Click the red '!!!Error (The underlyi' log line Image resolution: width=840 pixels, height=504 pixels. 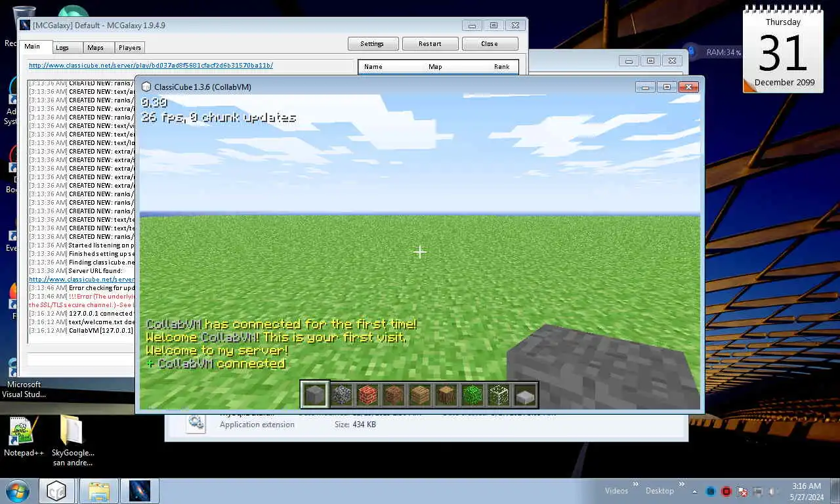[x=81, y=296]
